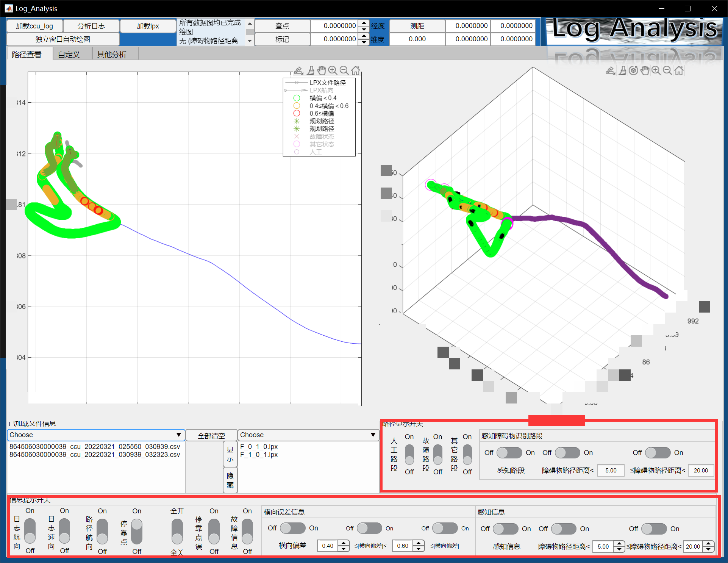Click zoom out on the 2D path plot

[x=344, y=70]
